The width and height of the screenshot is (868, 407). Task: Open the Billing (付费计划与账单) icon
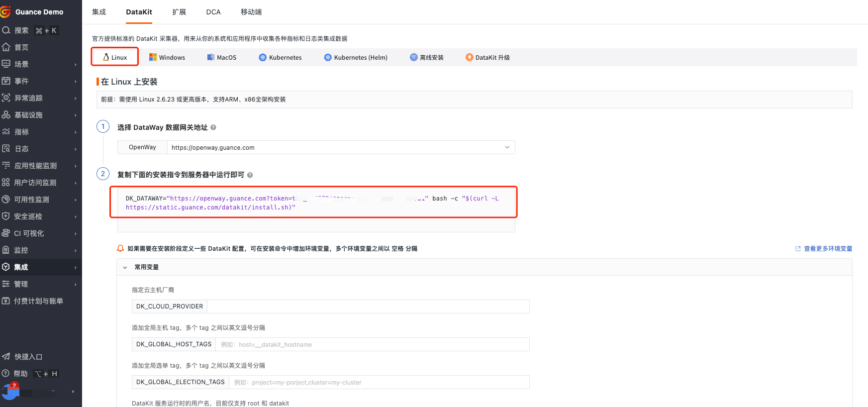(6, 301)
